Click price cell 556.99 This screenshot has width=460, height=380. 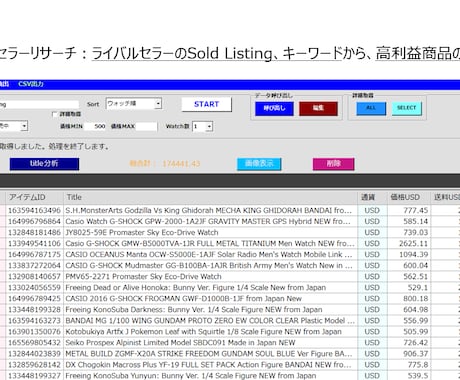(x=409, y=320)
